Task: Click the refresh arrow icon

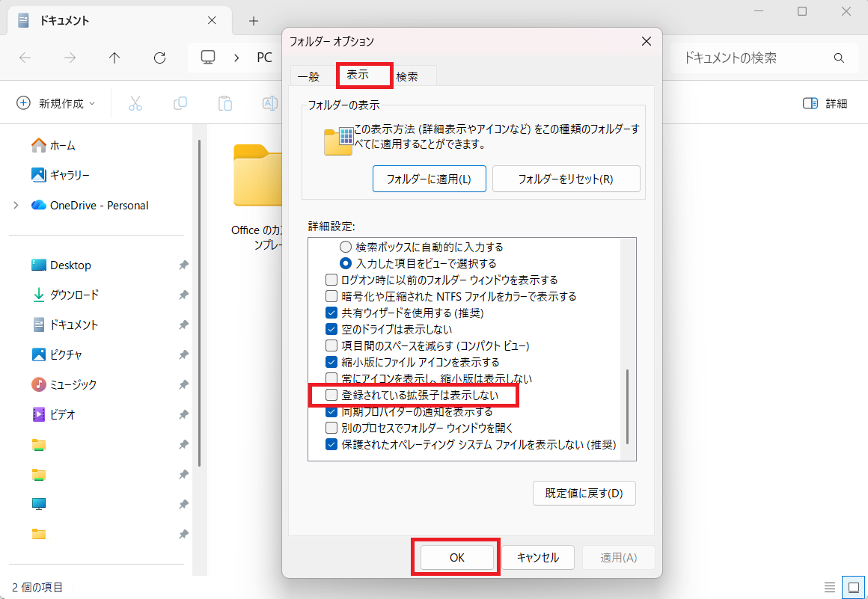Action: 159,58
